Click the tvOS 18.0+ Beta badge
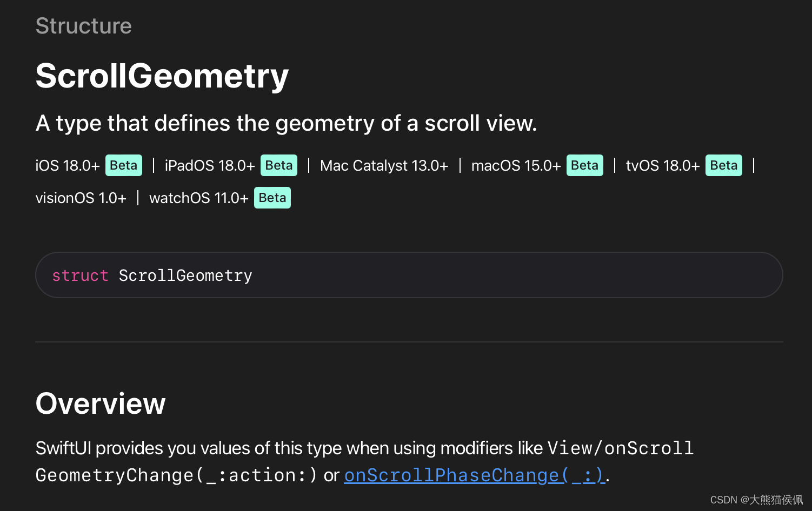The height and width of the screenshot is (511, 812). pos(724,165)
